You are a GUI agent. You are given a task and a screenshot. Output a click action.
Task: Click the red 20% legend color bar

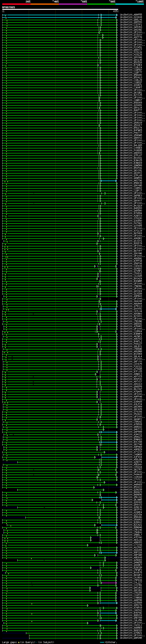pos(16,4)
